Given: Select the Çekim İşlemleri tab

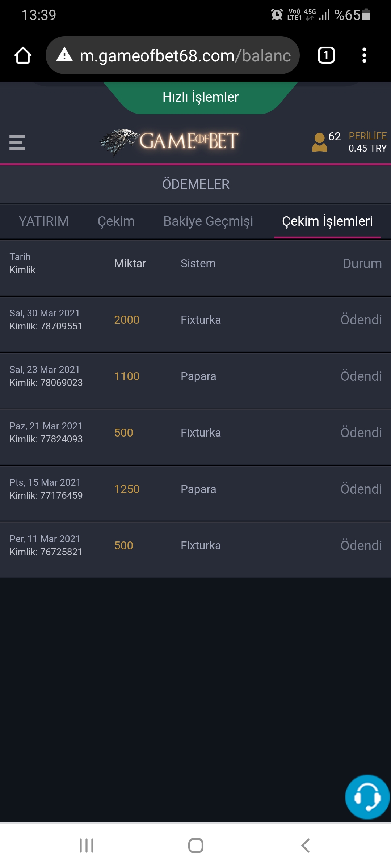Looking at the screenshot, I should pyautogui.click(x=327, y=221).
